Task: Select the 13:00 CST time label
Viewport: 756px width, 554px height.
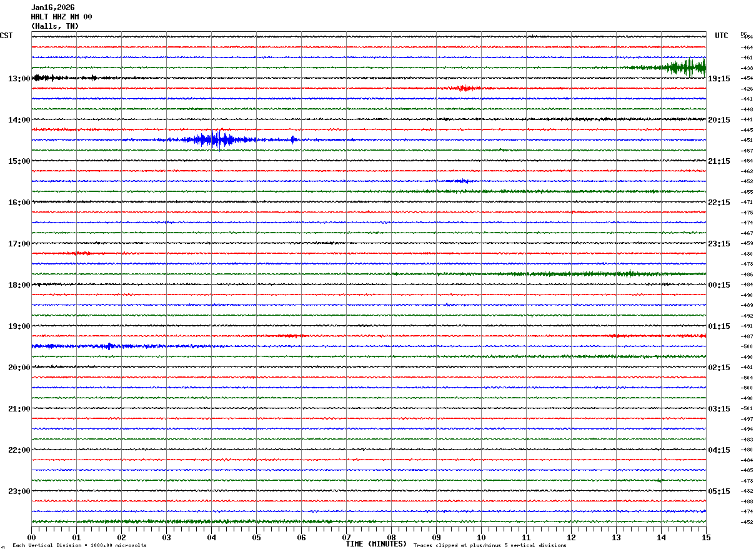Action: tap(19, 79)
